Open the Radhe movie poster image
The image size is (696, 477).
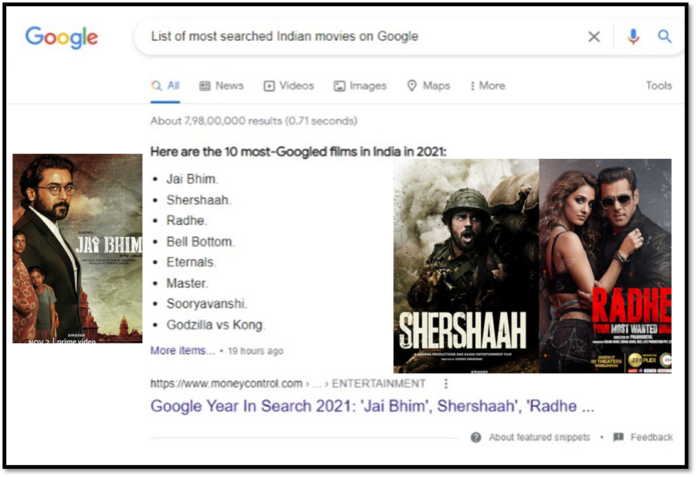point(605,266)
